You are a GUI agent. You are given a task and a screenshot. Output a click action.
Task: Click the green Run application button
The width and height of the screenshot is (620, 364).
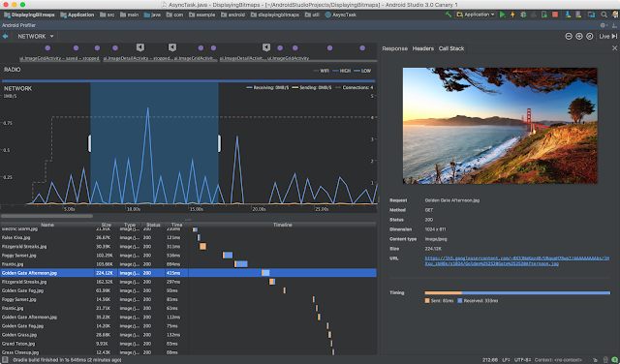(502, 15)
